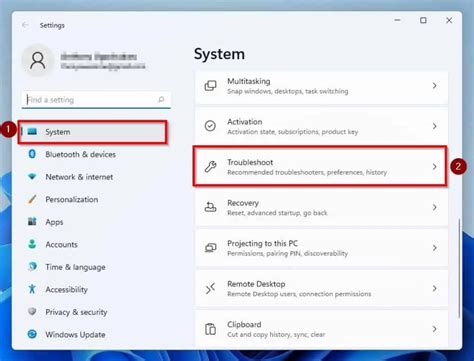474x361 pixels.
Task: Click the Personalization paintbrush icon
Action: click(x=32, y=199)
